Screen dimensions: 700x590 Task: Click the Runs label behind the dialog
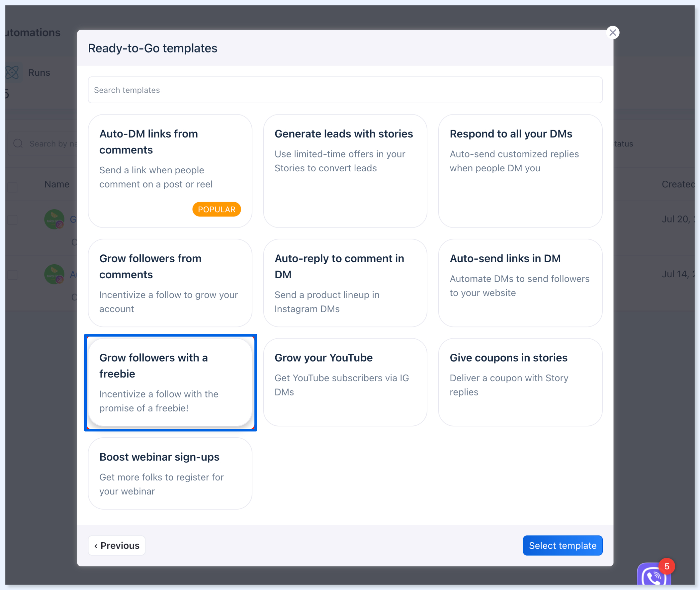(x=39, y=72)
